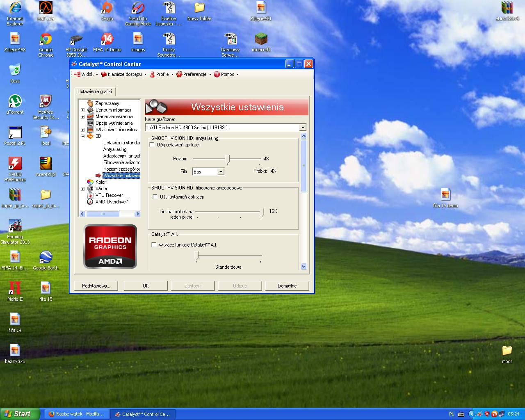This screenshot has height=420, width=525.
Task: Select the Half-Life desktop icon
Action: tap(46, 11)
